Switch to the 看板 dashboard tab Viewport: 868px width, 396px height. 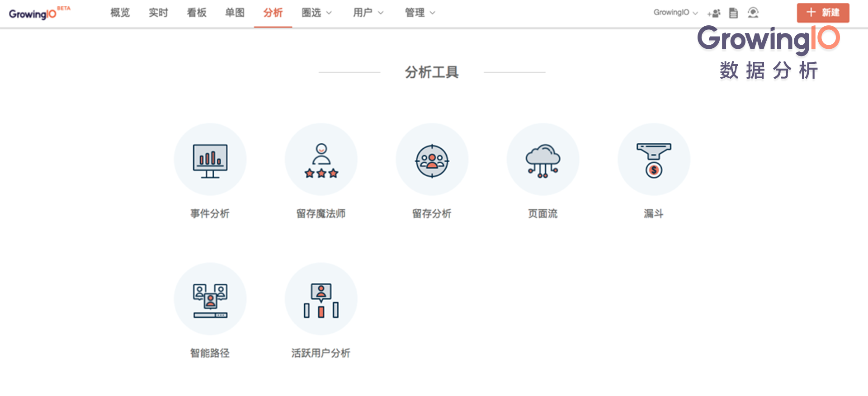point(197,13)
